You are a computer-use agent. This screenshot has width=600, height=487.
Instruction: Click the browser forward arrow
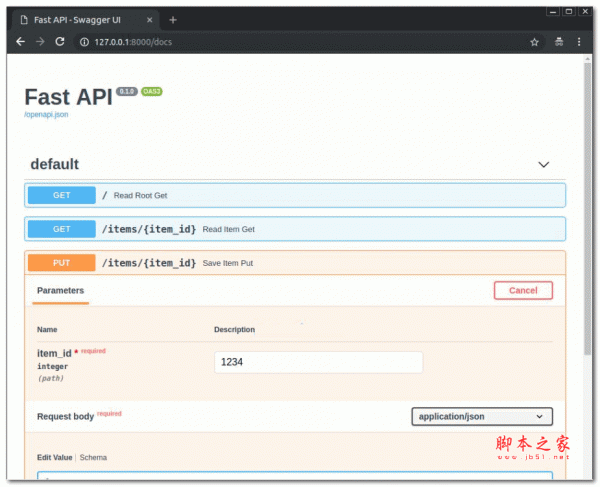(40, 42)
